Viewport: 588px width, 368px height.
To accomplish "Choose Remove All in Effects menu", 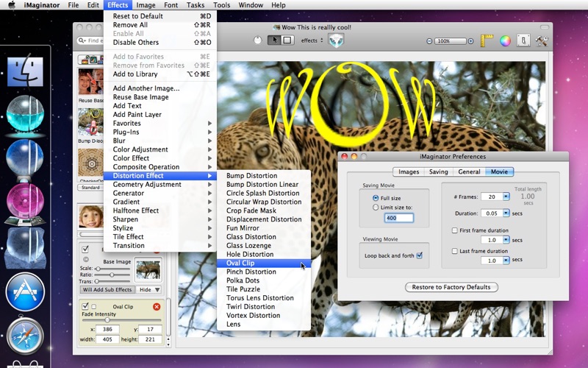I will tap(160, 25).
